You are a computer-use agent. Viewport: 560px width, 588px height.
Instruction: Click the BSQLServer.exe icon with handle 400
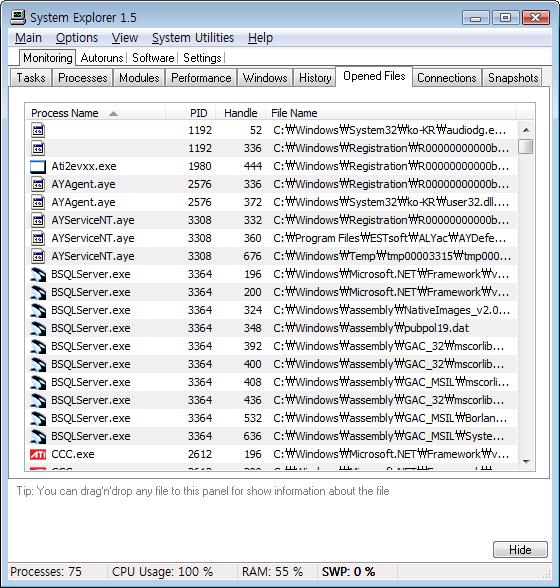tap(38, 364)
